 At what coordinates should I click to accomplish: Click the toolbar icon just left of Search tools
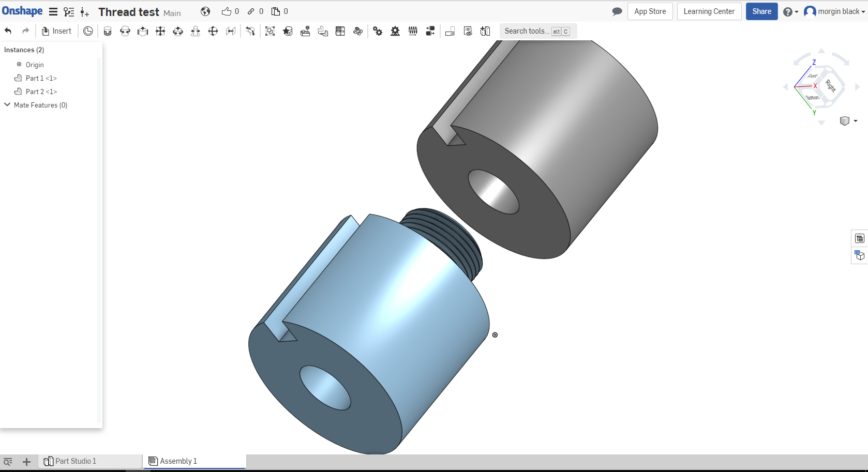pos(485,31)
